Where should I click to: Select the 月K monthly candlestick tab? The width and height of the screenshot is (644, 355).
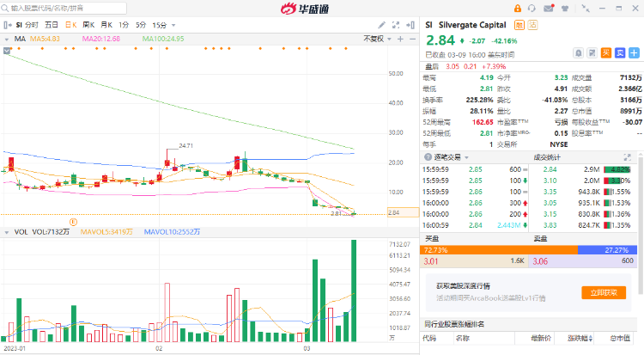(x=106, y=25)
